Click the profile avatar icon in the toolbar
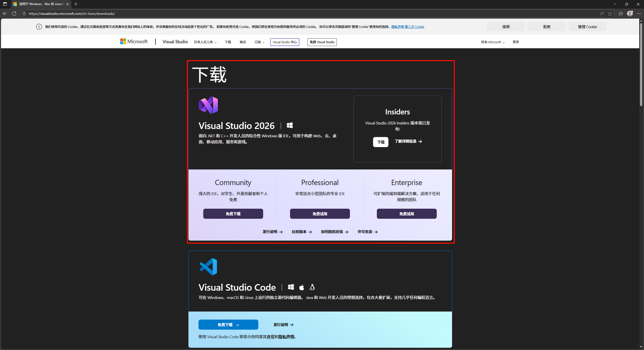Viewport: 644px width, 350px height. (630, 13)
